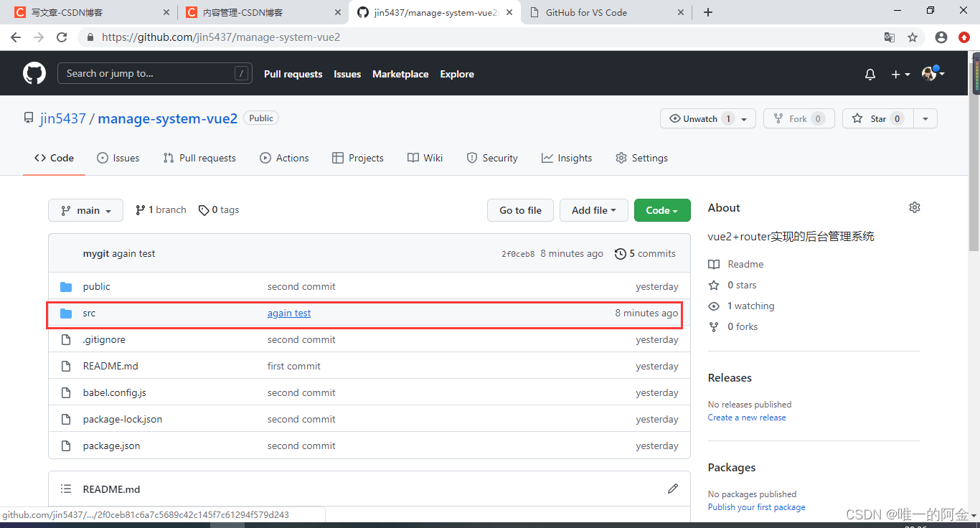980x528 pixels.
Task: Close the GitHub for VS Code tab
Action: coord(681,12)
